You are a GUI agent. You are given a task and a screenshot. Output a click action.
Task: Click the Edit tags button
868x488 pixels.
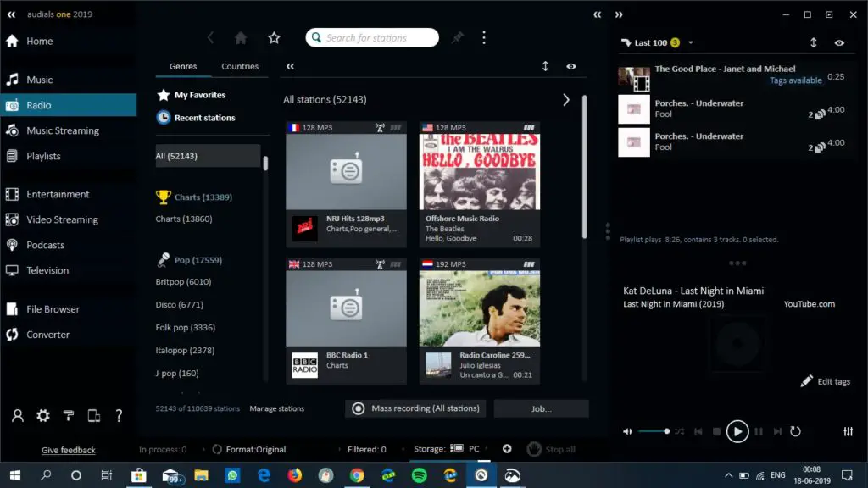point(826,381)
